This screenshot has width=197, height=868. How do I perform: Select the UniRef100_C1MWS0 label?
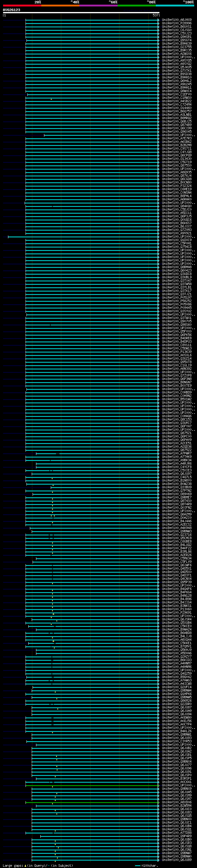(x=177, y=98)
